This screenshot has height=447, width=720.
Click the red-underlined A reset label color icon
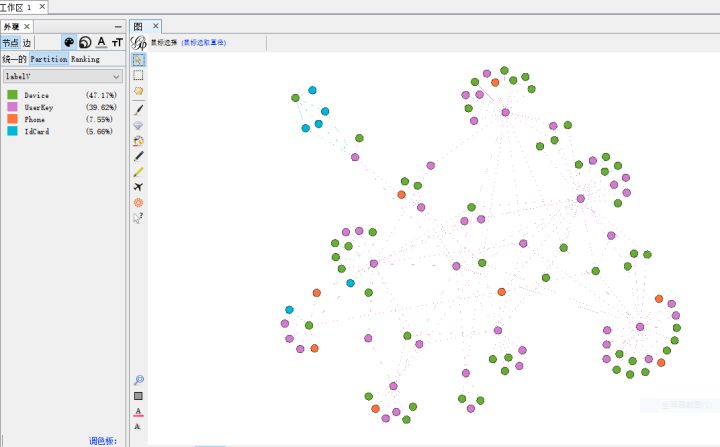(138, 412)
